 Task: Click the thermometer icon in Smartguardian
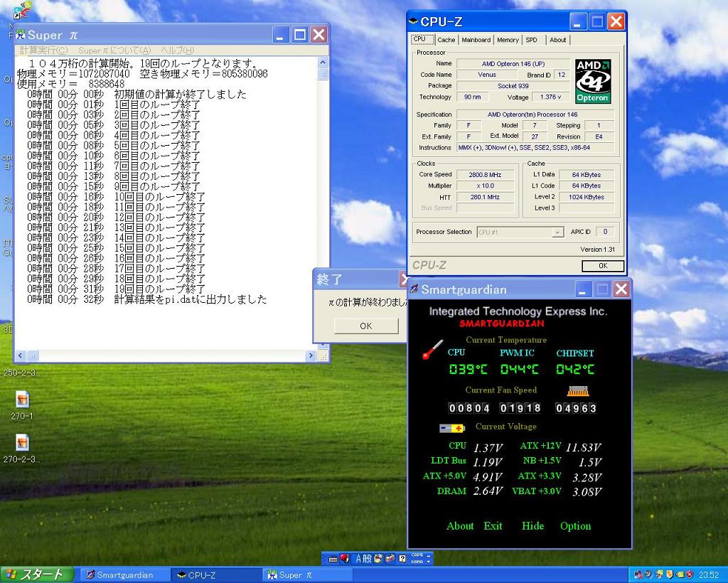pos(432,350)
